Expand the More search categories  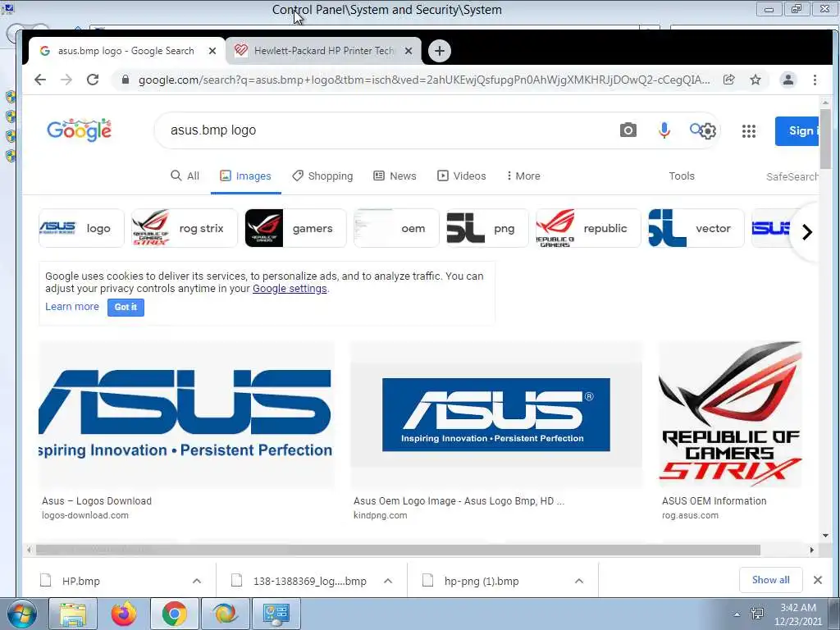[523, 176]
